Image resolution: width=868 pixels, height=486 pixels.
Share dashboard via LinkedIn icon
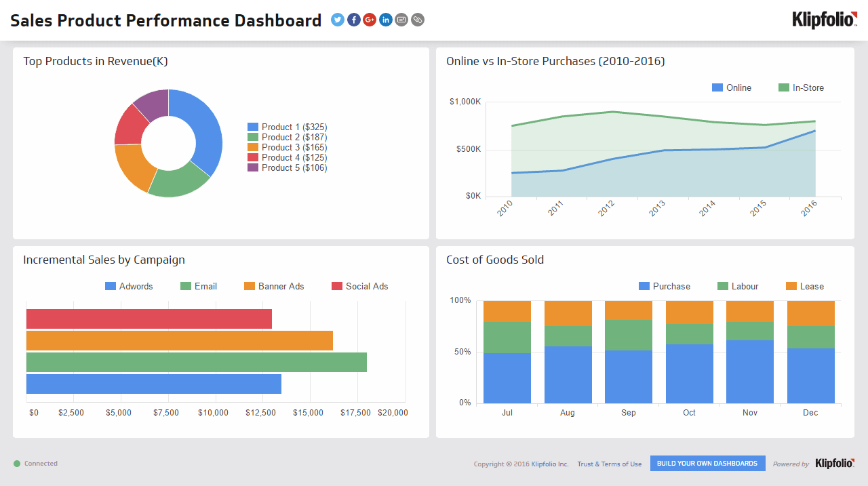(x=386, y=20)
